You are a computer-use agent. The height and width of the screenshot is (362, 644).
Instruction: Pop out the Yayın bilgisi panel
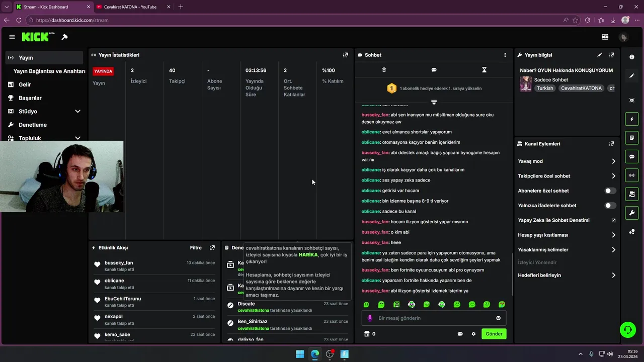(612, 55)
